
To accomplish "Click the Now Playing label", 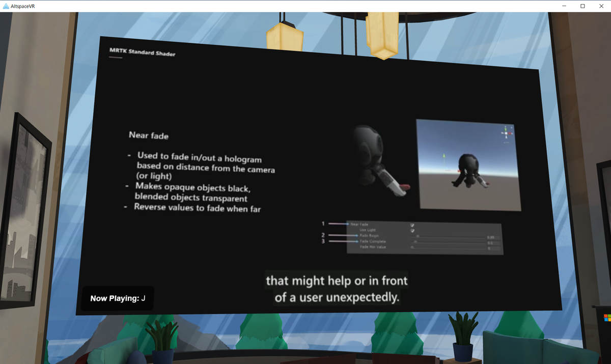I will click(x=118, y=298).
